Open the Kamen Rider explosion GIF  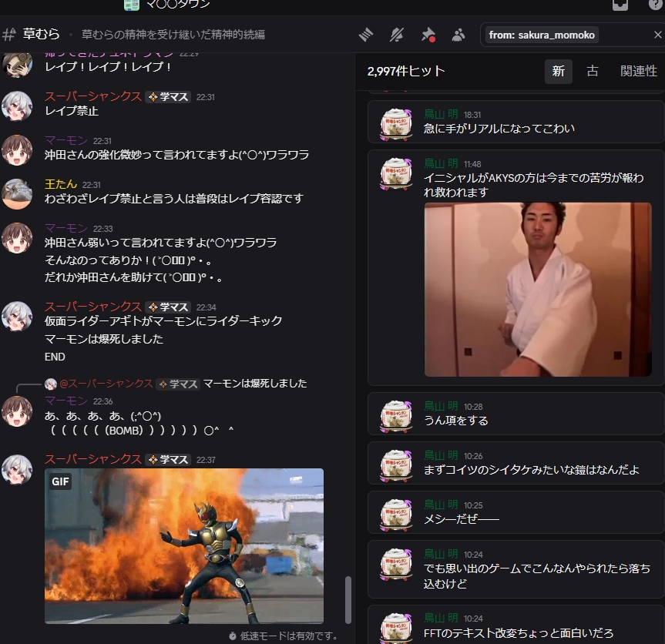(184, 545)
